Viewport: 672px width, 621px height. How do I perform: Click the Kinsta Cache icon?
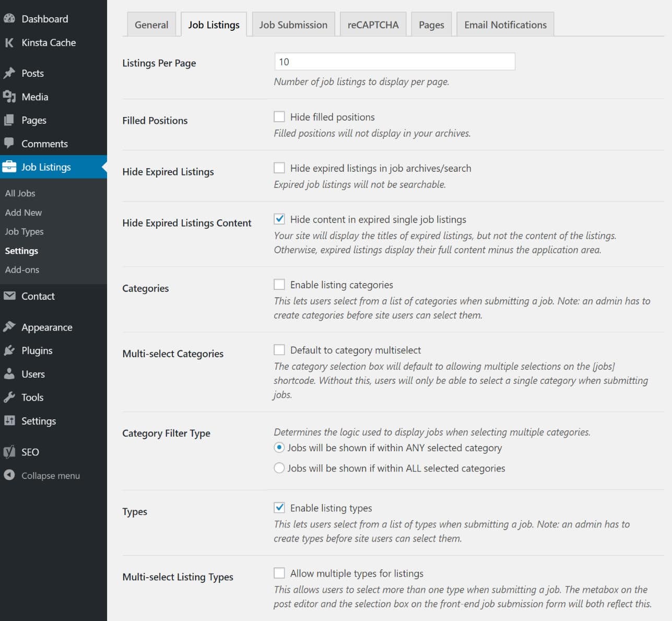9,43
